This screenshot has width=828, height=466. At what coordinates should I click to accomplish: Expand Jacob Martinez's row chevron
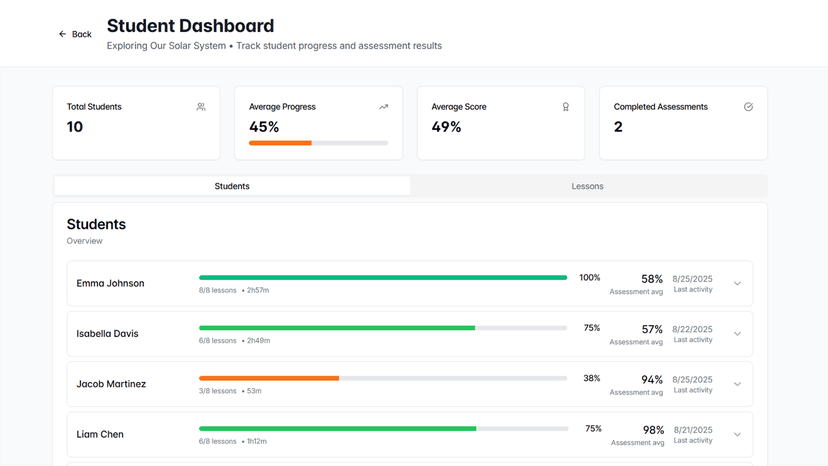(x=737, y=384)
